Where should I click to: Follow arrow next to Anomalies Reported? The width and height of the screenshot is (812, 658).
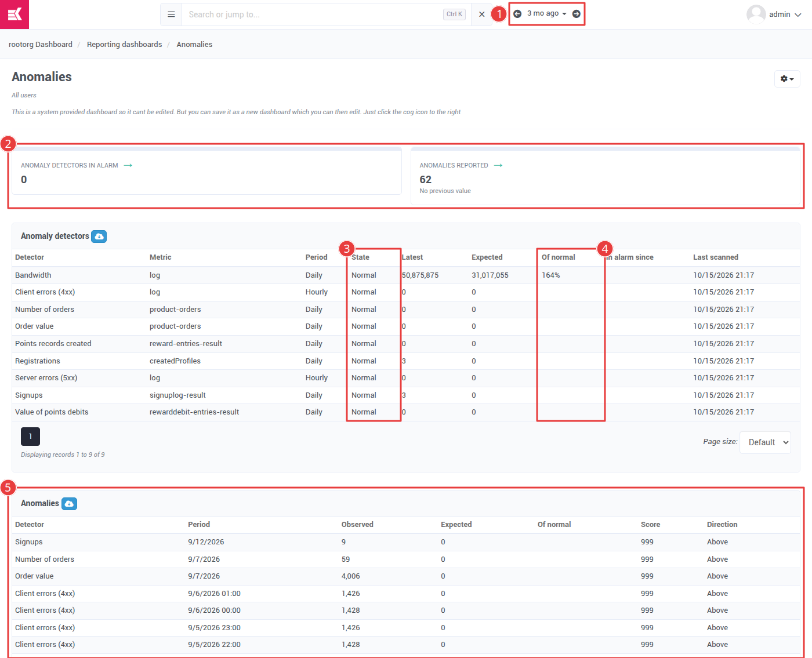tap(498, 165)
